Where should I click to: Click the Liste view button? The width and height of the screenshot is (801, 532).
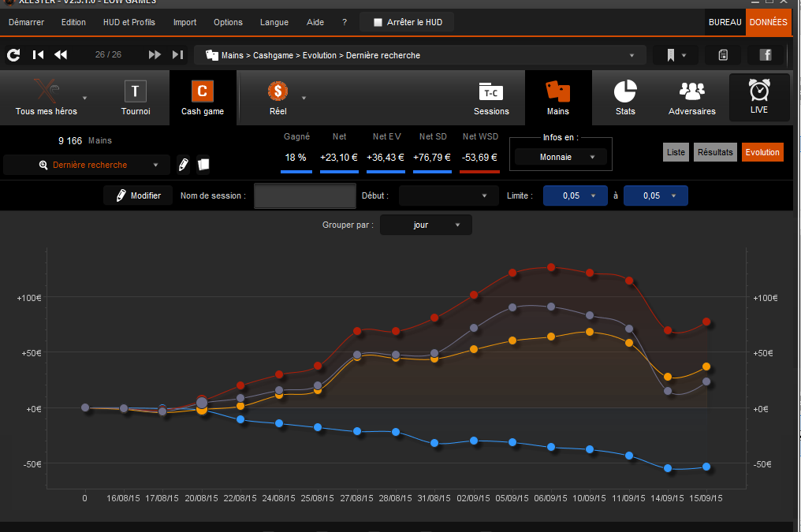pyautogui.click(x=676, y=152)
